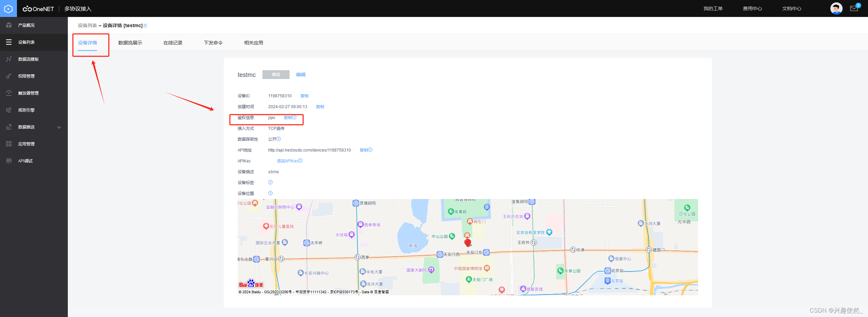The image size is (868, 317).
Task: Open the user avatar profile
Action: click(x=836, y=8)
